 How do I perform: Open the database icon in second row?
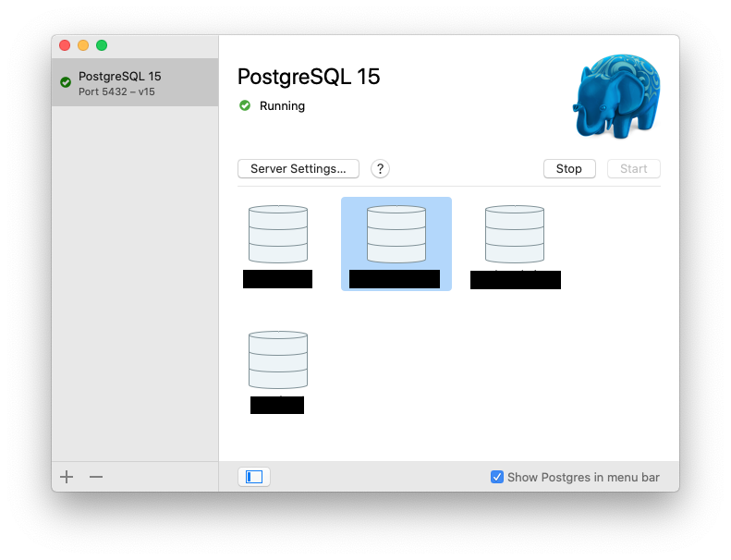click(x=278, y=360)
